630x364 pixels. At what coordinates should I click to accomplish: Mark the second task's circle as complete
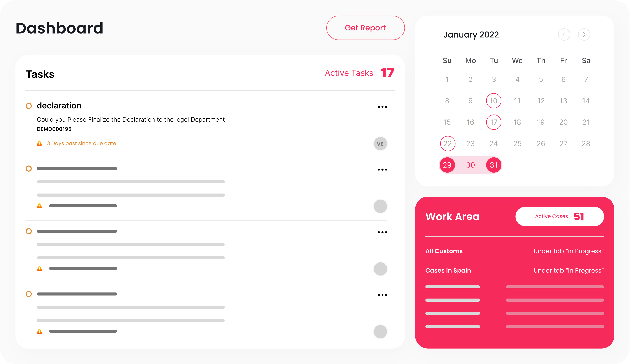pyautogui.click(x=29, y=169)
